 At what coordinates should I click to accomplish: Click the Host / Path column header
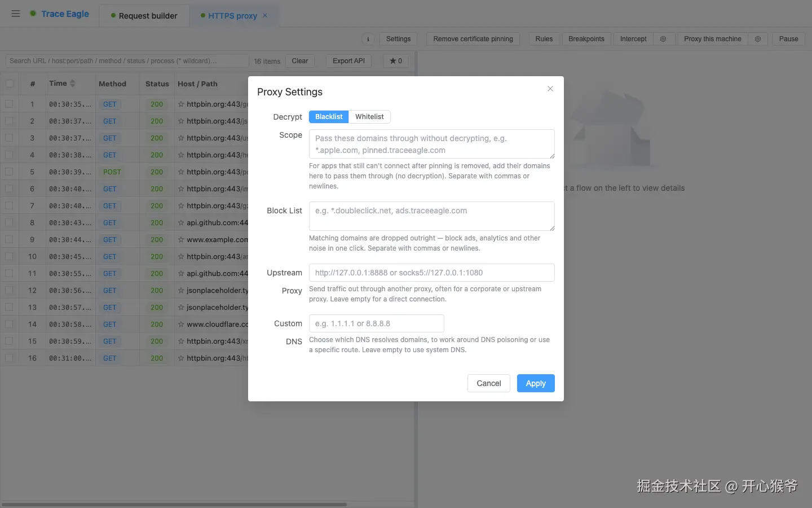click(x=197, y=84)
